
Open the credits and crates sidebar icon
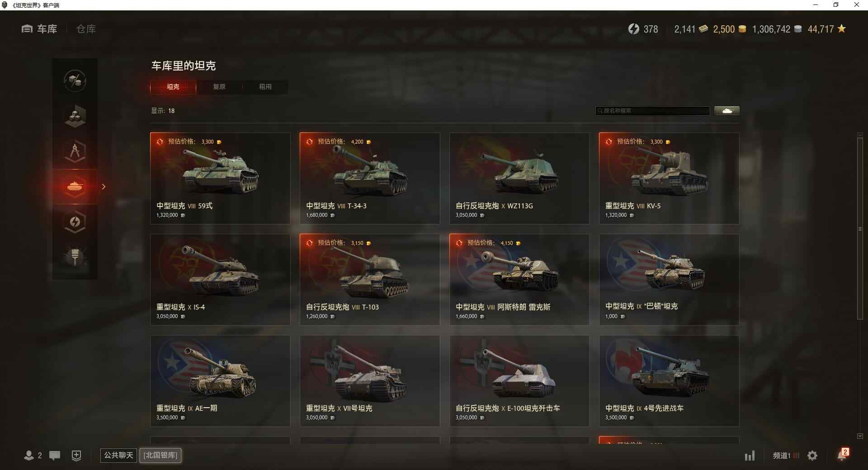(x=75, y=81)
